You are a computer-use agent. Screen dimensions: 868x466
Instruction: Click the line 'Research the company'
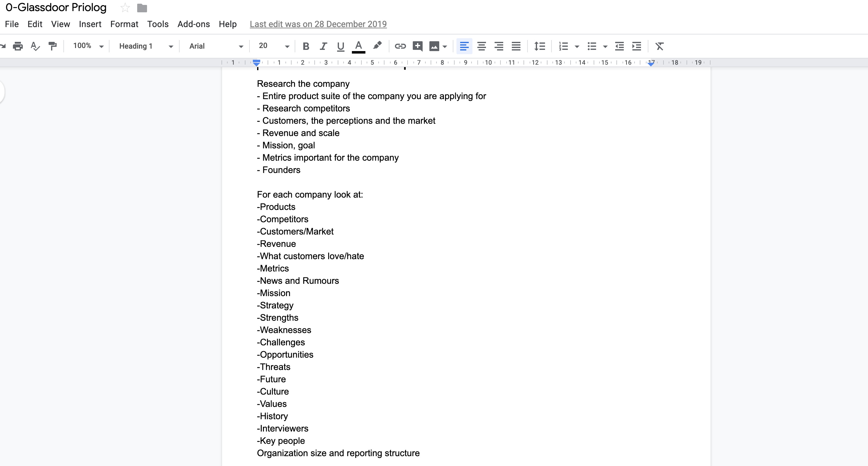[x=303, y=84]
